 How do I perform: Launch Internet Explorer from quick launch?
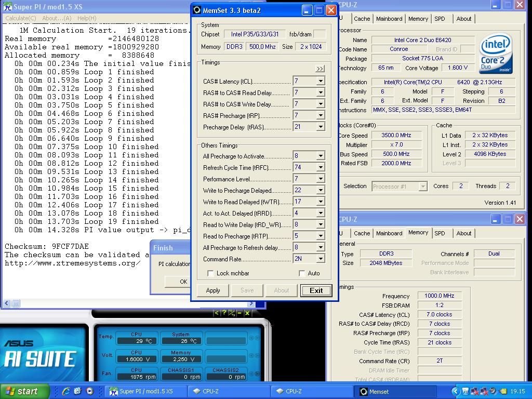click(x=66, y=391)
